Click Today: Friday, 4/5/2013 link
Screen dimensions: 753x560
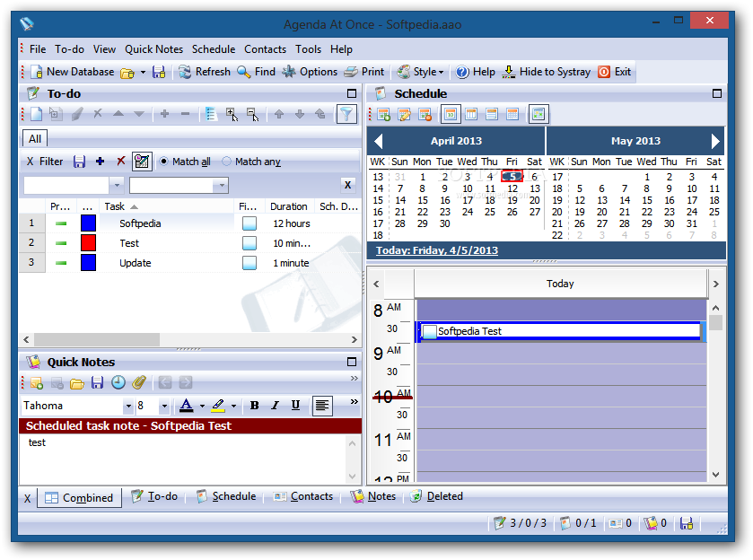[x=436, y=250]
